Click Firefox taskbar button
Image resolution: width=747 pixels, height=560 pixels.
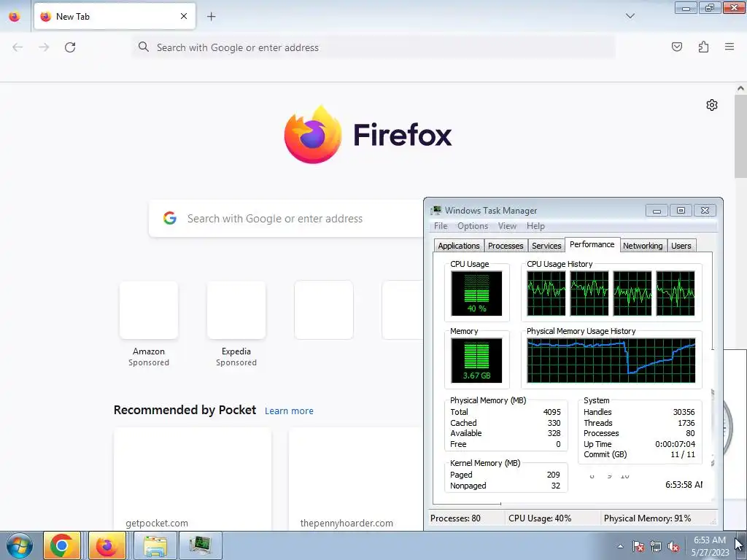pos(107,545)
